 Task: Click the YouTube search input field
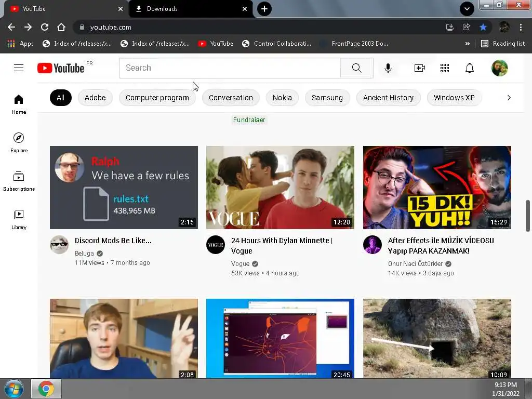pyautogui.click(x=230, y=68)
